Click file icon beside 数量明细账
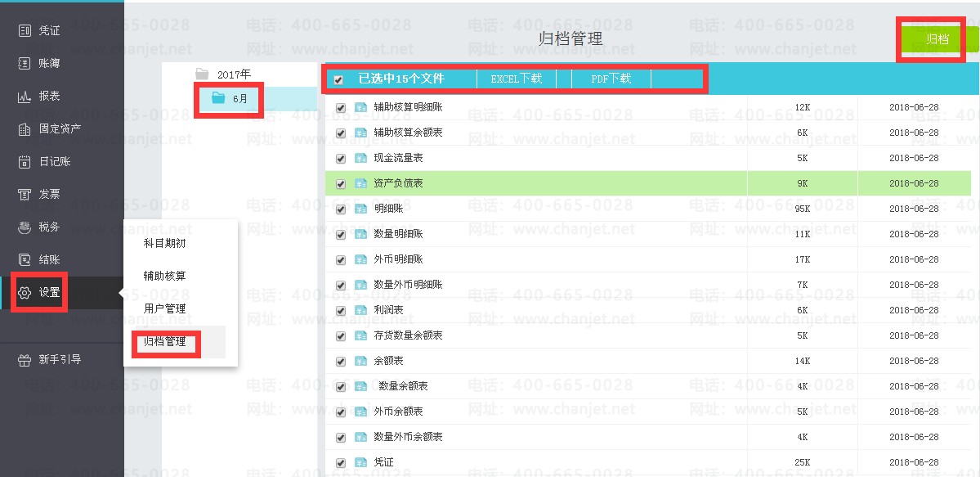Screen dimensions: 980x477 point(360,234)
